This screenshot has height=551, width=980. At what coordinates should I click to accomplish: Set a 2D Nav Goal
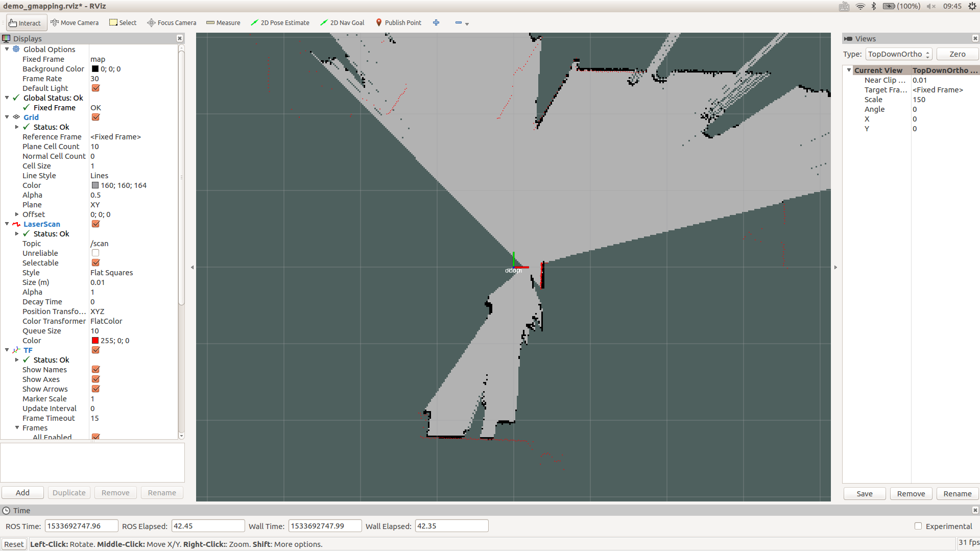342,22
